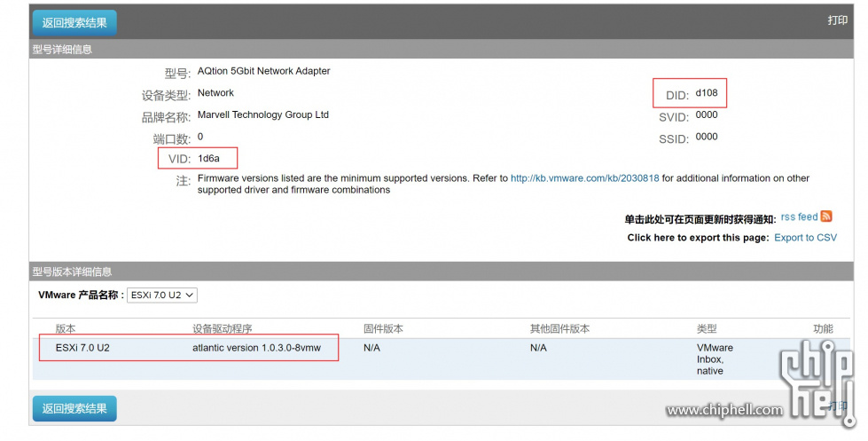Click the atlantic version 1.0.3.0-8vmw driver text
The image size is (868, 441).
263,348
